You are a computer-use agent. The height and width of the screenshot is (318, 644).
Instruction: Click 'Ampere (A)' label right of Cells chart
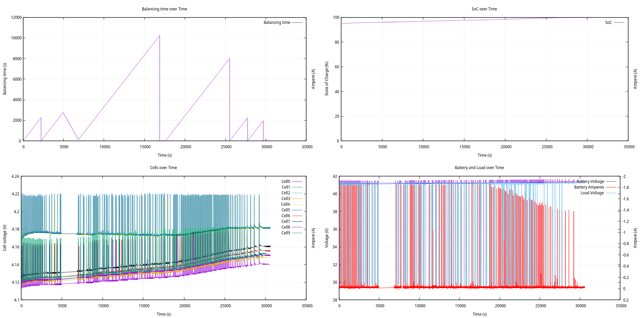(313, 238)
